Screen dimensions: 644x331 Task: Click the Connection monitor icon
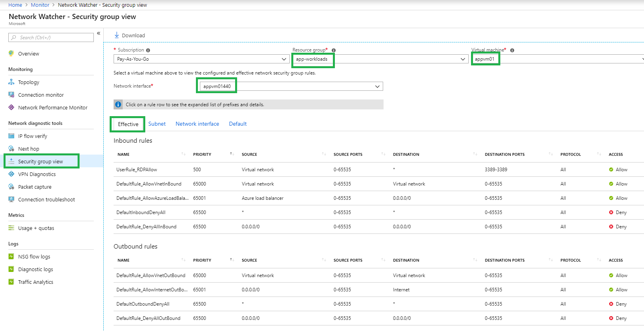(x=11, y=95)
